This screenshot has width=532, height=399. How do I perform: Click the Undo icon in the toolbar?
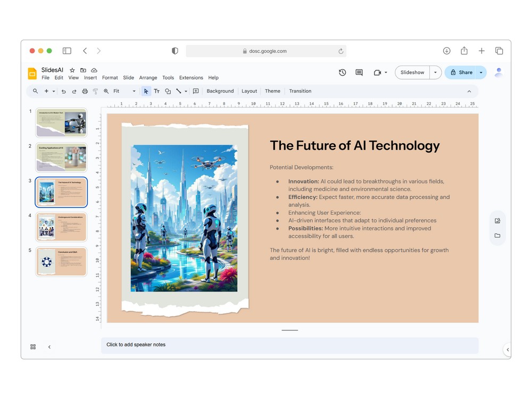pyautogui.click(x=64, y=91)
